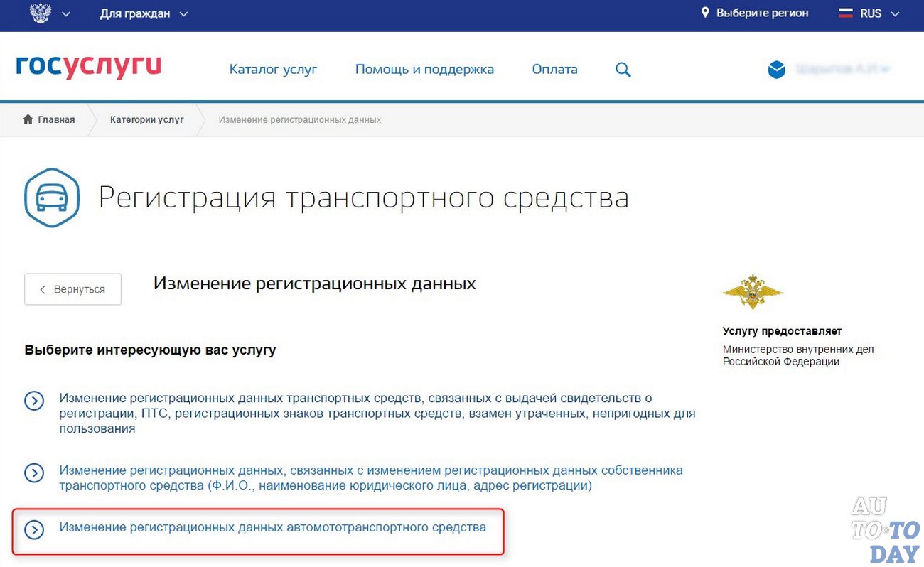Viewport: 924px width, 567px height.
Task: Click the hexagonal car service icon
Action: click(x=52, y=198)
